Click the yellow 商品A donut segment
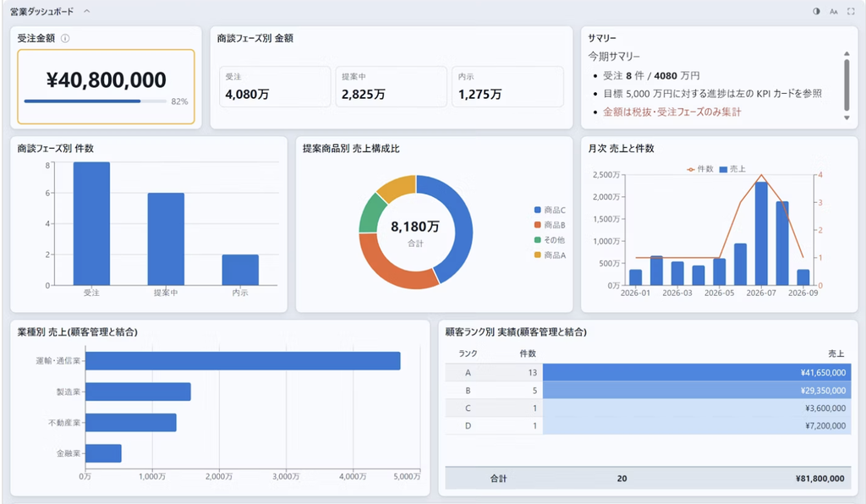The image size is (866, 504). (399, 185)
